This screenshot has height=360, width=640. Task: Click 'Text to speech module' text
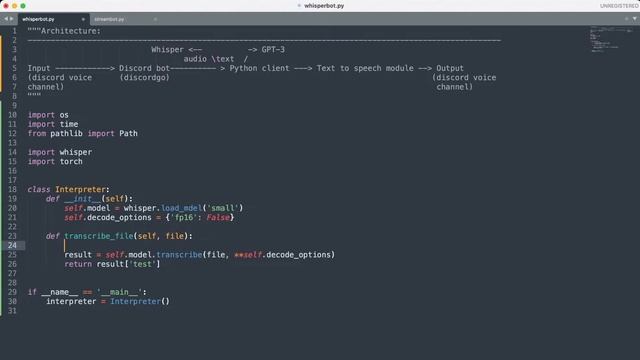click(365, 68)
